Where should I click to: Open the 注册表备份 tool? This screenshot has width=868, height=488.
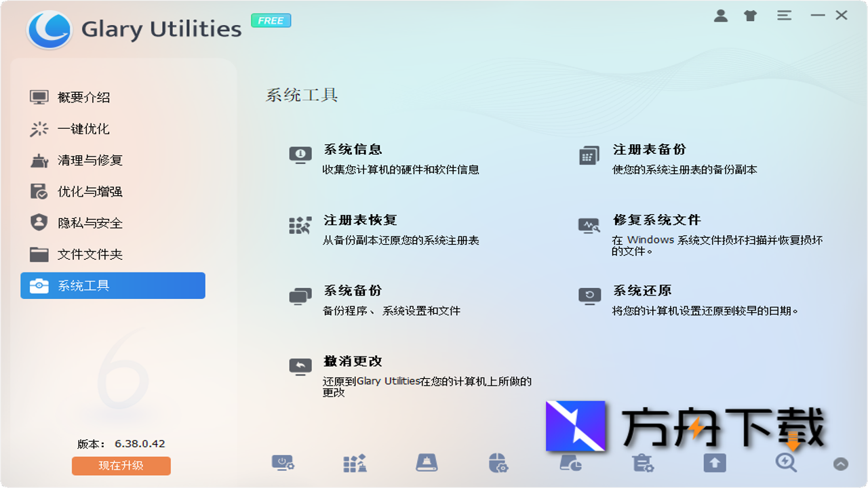(668, 159)
